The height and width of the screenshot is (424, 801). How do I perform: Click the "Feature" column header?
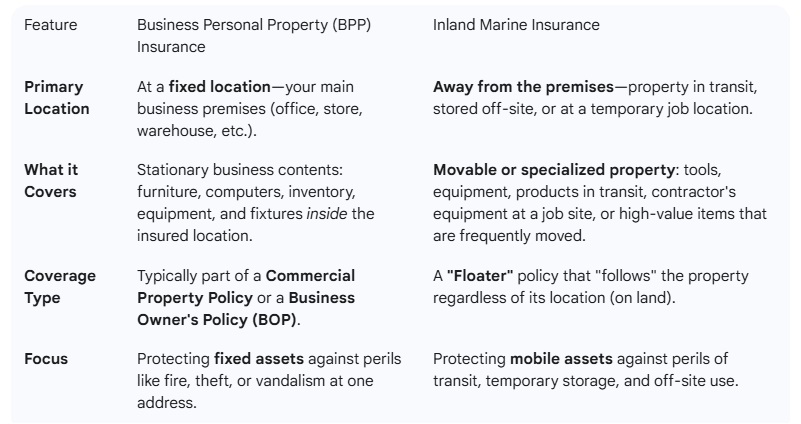tap(49, 25)
